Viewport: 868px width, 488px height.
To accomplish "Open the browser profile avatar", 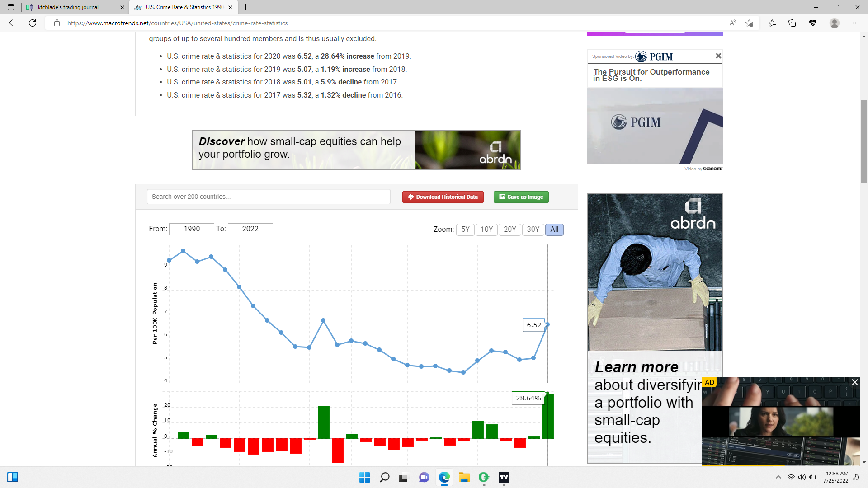I will pos(835,23).
